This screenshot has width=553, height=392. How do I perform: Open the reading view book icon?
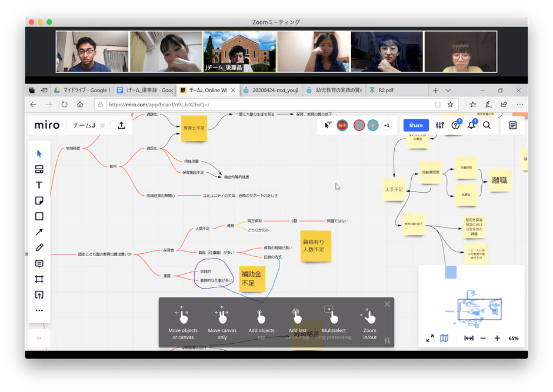point(437,105)
